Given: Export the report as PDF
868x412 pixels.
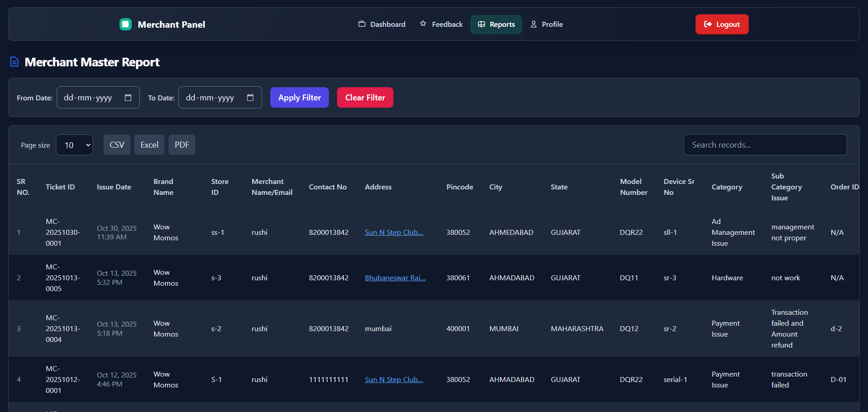Looking at the screenshot, I should pyautogui.click(x=182, y=145).
